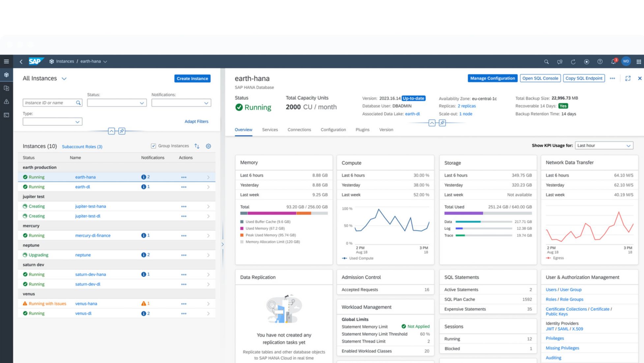
Task: Switch to the Connections tab
Action: tap(299, 130)
